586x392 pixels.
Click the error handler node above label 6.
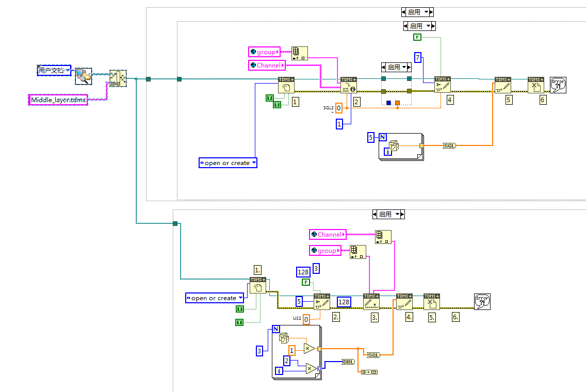coord(482,302)
